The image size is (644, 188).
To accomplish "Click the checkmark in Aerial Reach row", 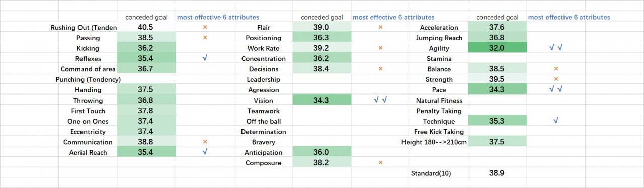I will pos(205,152).
